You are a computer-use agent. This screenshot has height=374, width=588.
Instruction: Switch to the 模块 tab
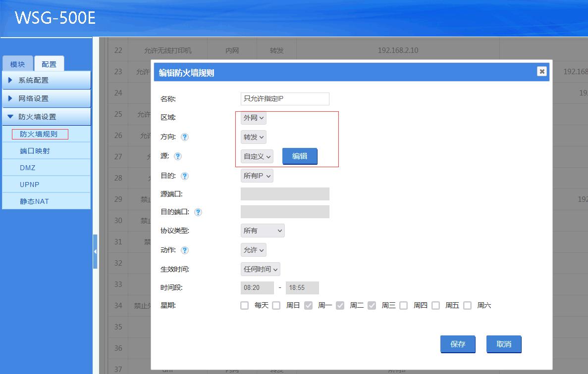click(17, 63)
